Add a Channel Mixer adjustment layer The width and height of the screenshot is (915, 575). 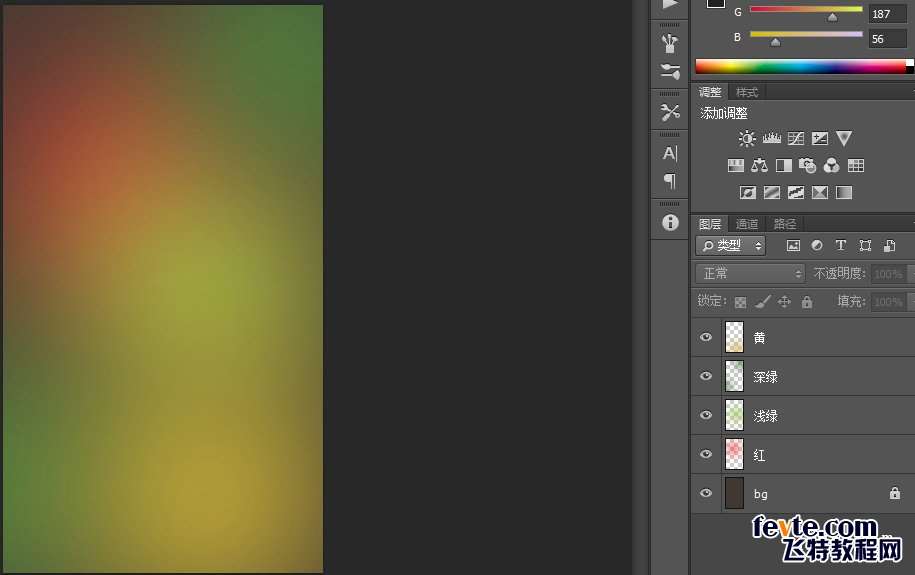(x=832, y=166)
